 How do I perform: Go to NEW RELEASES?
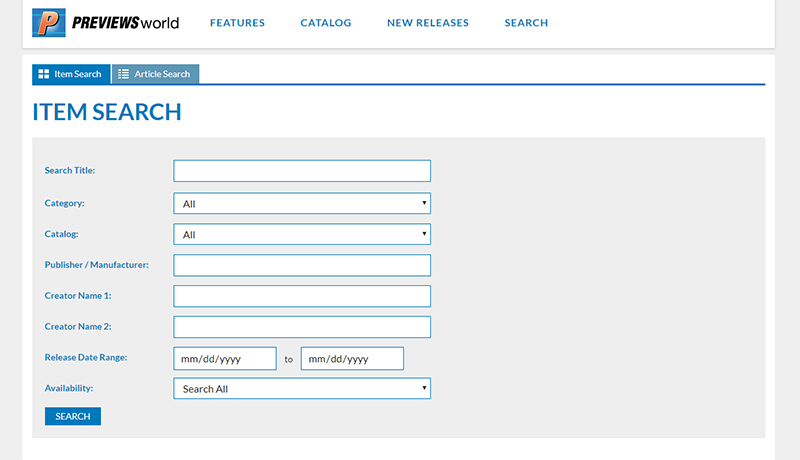[428, 22]
